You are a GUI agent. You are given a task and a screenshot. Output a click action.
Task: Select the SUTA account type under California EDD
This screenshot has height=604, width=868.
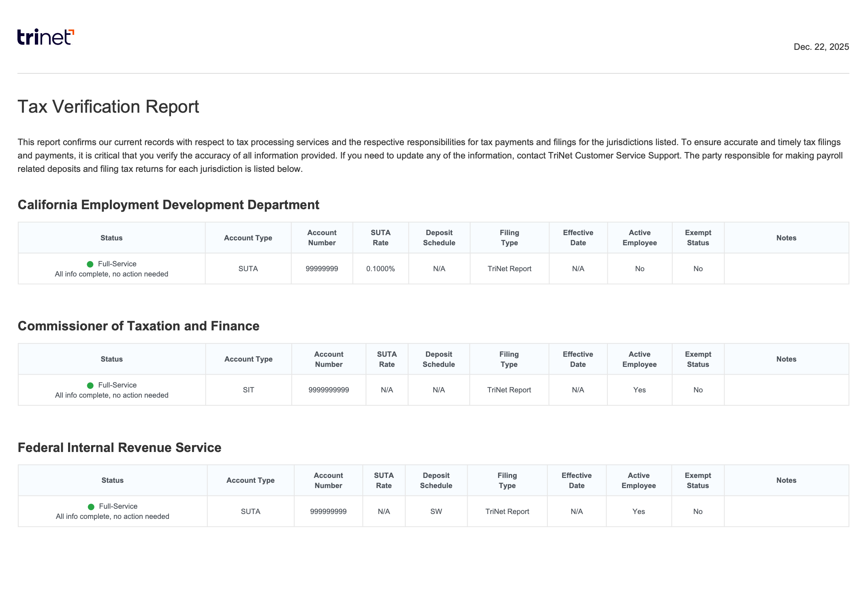(x=248, y=268)
